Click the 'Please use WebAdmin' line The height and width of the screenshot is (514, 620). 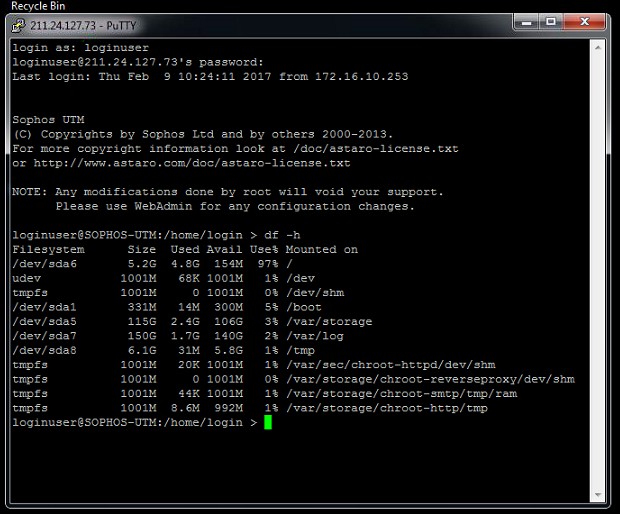tap(235, 206)
